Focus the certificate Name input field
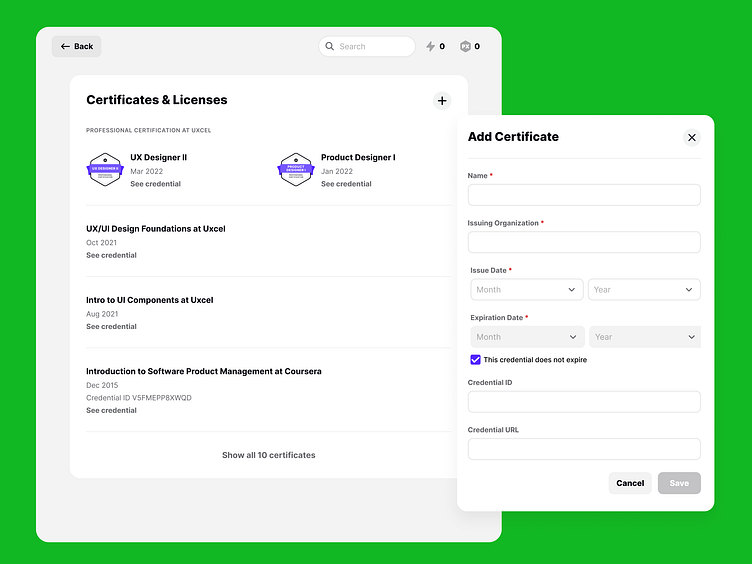 584,195
